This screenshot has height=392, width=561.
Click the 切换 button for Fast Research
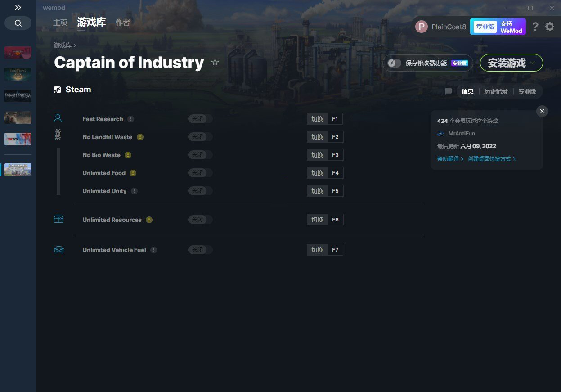pos(317,119)
